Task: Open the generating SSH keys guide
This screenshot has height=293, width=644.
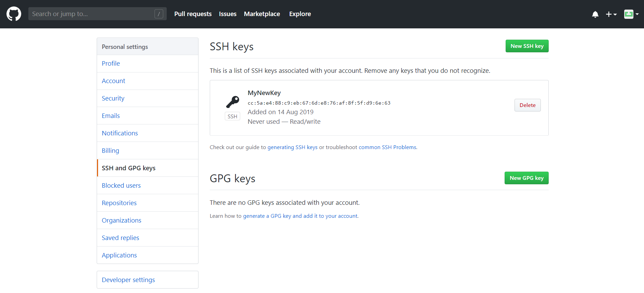Action: pos(292,147)
